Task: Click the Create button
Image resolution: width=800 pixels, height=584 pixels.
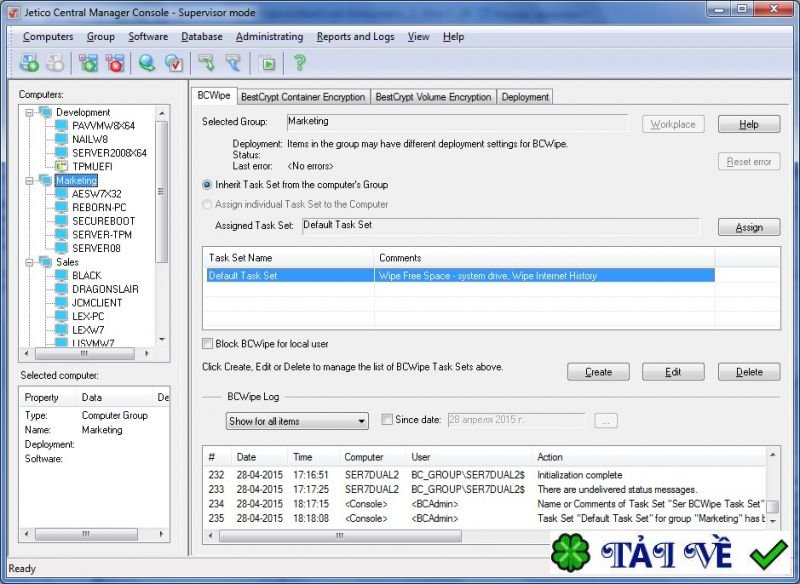Action: (x=598, y=372)
